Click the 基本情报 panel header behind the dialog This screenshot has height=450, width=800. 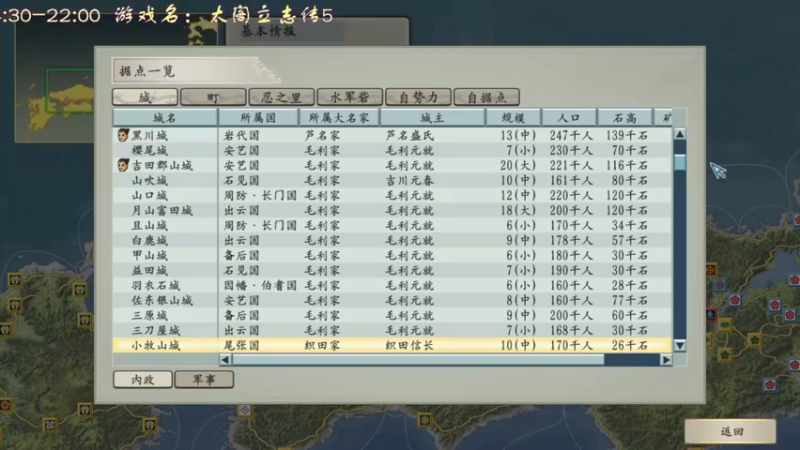tap(269, 31)
